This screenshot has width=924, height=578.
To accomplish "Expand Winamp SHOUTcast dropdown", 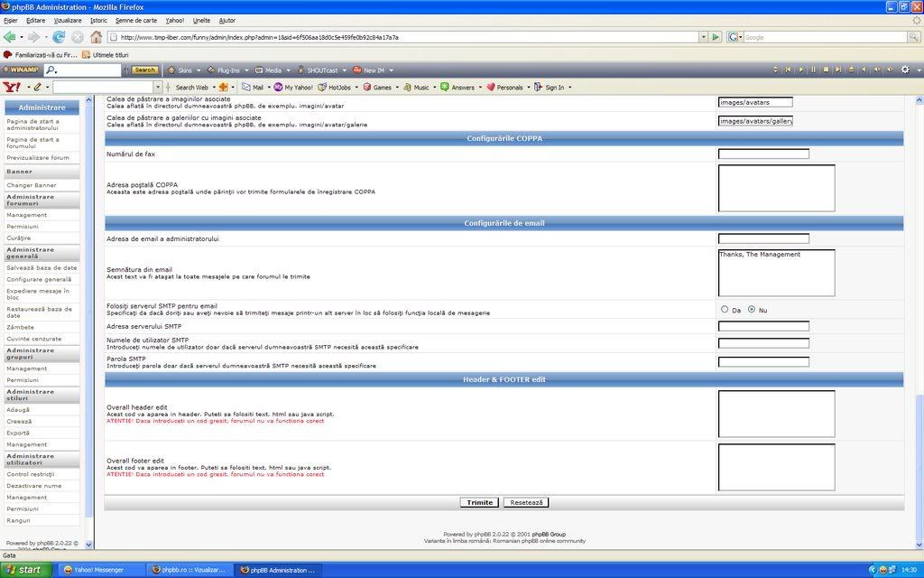I will click(x=344, y=70).
